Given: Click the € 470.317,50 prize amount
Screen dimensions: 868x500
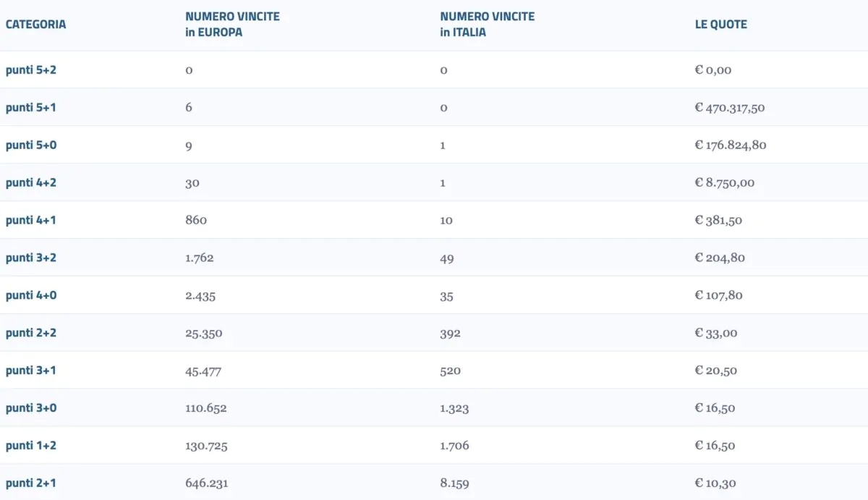Looking at the screenshot, I should [x=729, y=108].
